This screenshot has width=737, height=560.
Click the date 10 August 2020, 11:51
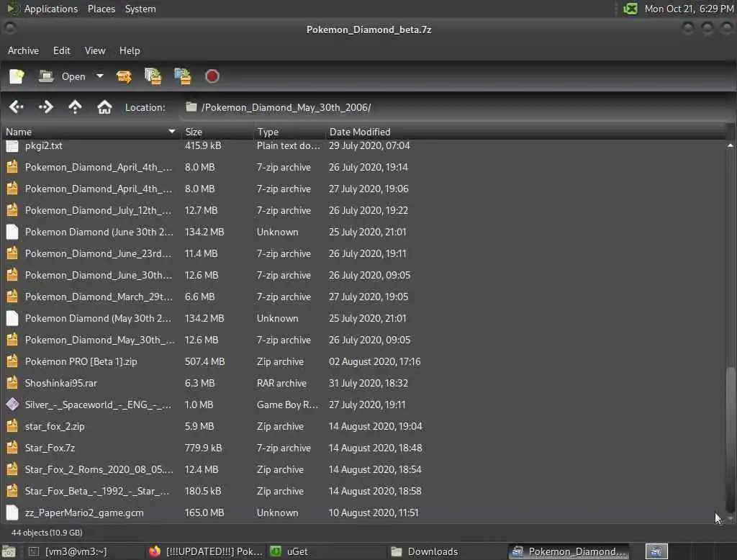[374, 512]
